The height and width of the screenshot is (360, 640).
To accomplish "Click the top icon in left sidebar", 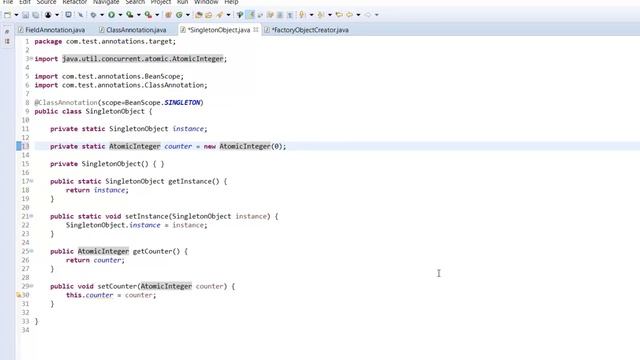I will pos(7,31).
